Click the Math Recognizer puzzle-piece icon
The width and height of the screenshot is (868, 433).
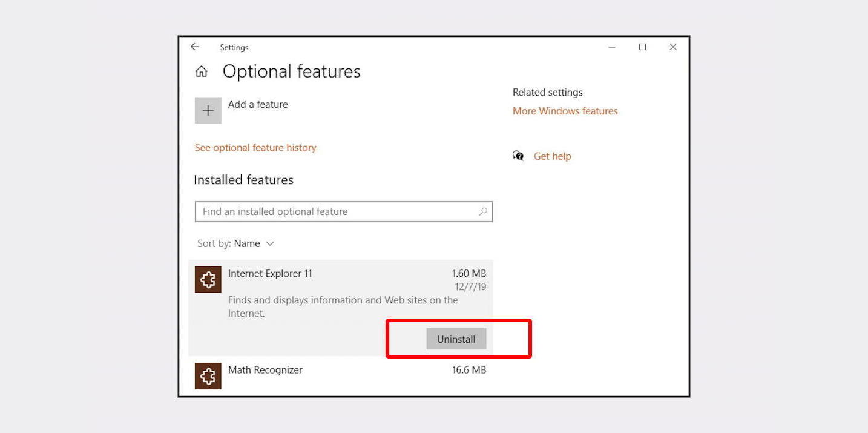(208, 376)
